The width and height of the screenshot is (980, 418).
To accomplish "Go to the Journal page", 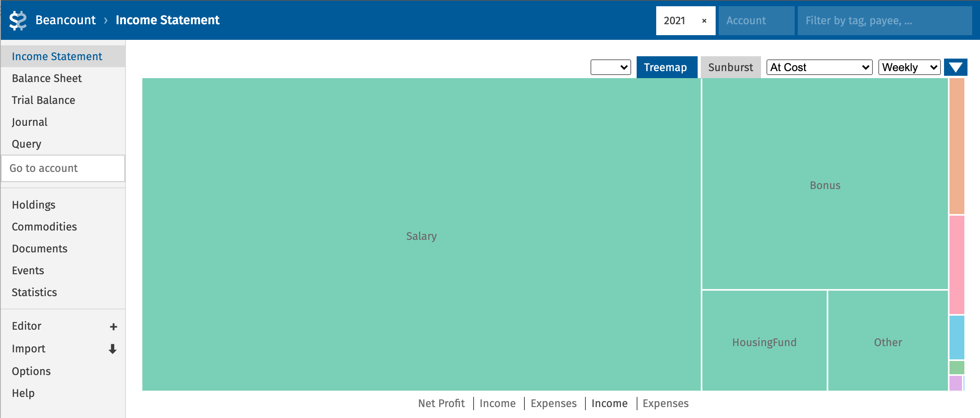I will click(30, 122).
